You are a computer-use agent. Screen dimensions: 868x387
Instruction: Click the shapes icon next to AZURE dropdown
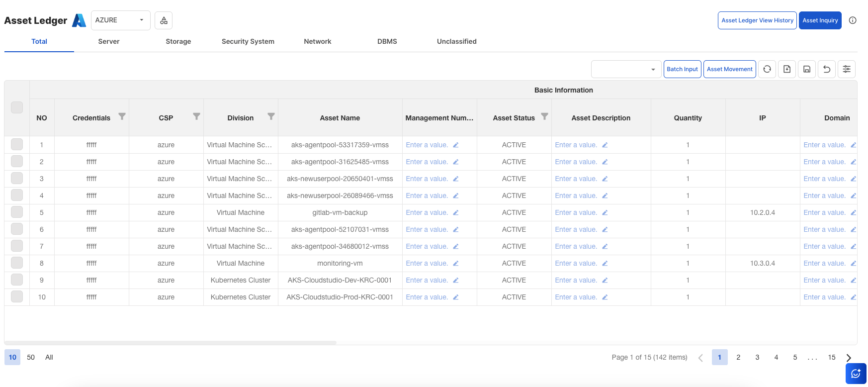coord(164,20)
